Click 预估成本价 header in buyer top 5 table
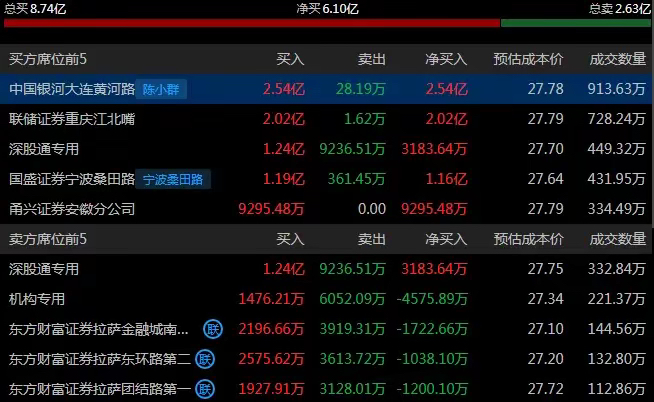This screenshot has height=402, width=654. (x=528, y=59)
